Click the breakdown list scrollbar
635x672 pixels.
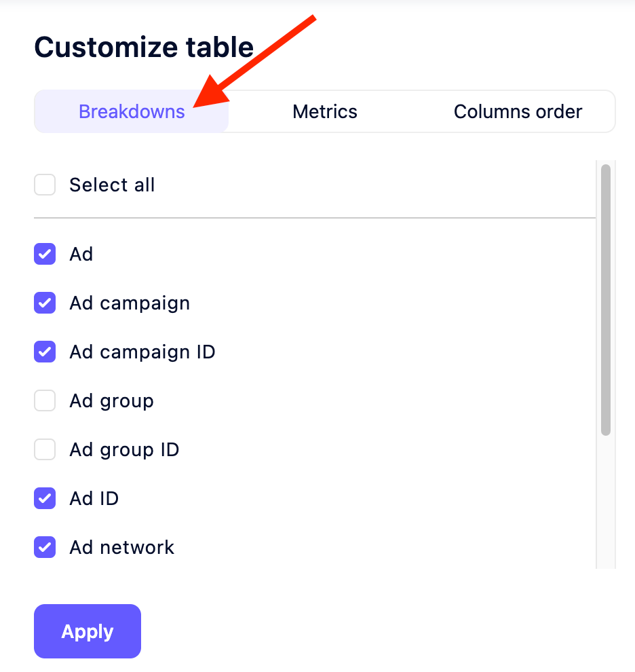(606, 292)
